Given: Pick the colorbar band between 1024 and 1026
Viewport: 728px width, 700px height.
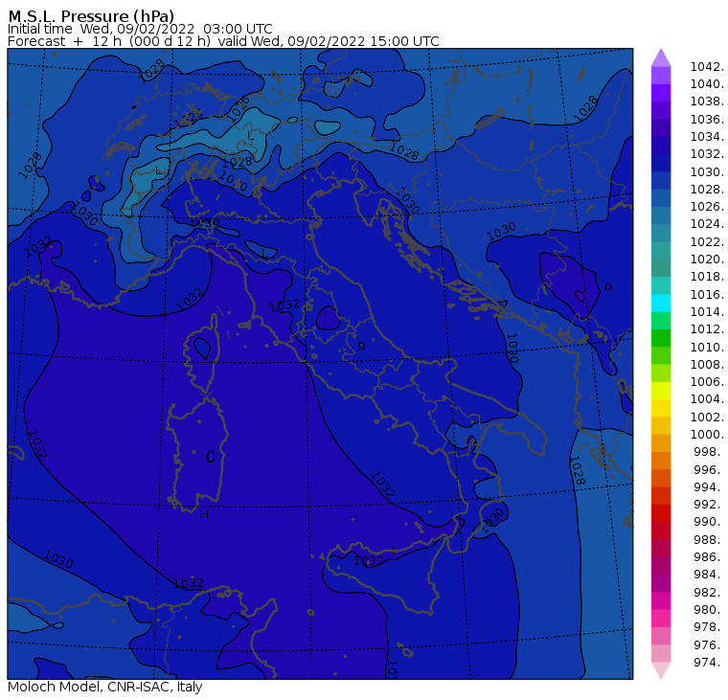Looking at the screenshot, I should click(661, 215).
